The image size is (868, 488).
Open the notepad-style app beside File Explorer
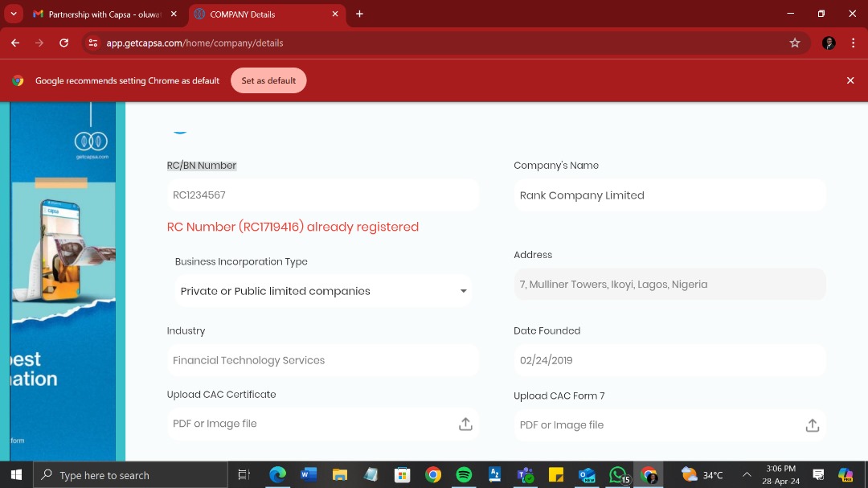tap(371, 474)
